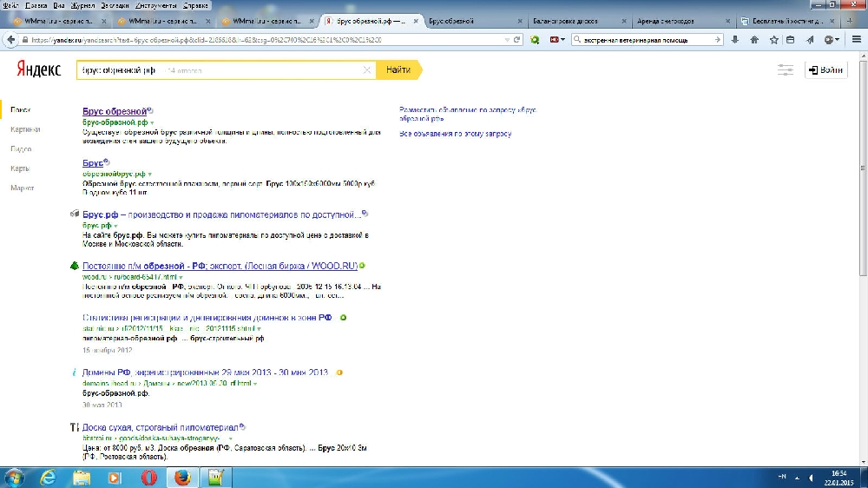Switch to the Брус обрезной tab
The width and height of the screenshot is (868, 488).
(474, 21)
